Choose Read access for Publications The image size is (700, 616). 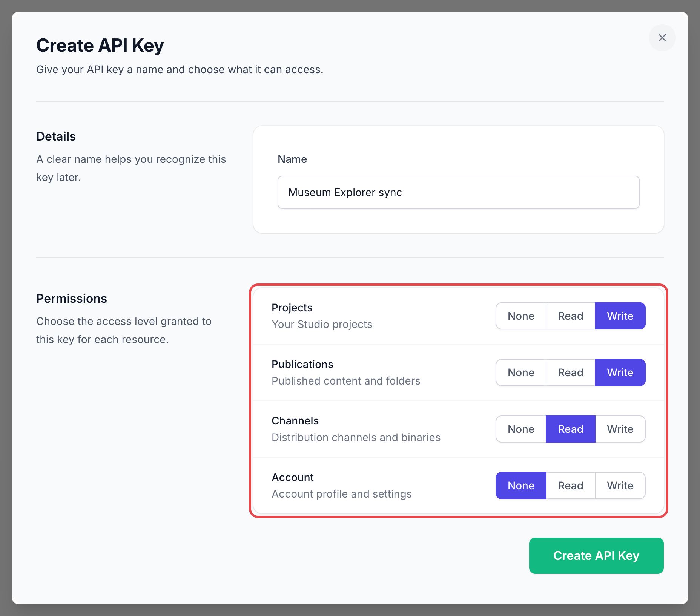[570, 372]
